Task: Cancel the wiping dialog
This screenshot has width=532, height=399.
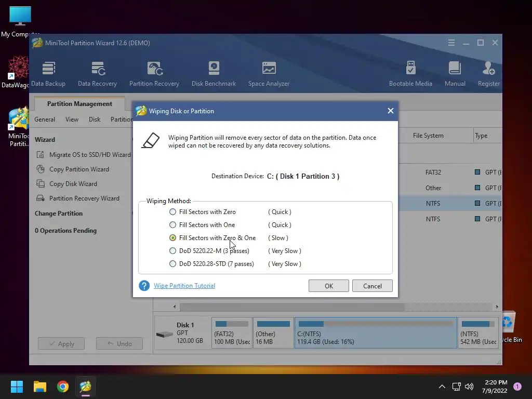Action: pos(372,286)
